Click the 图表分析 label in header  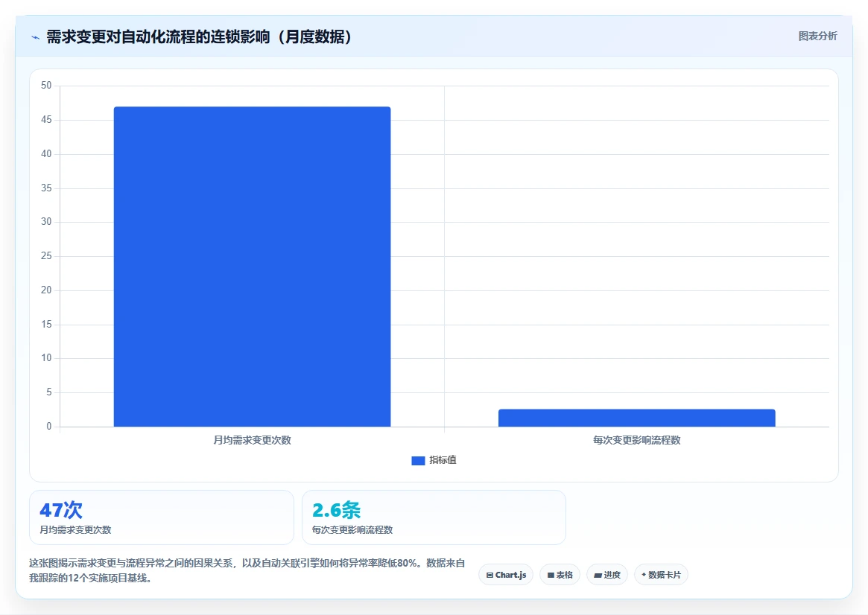pos(817,36)
